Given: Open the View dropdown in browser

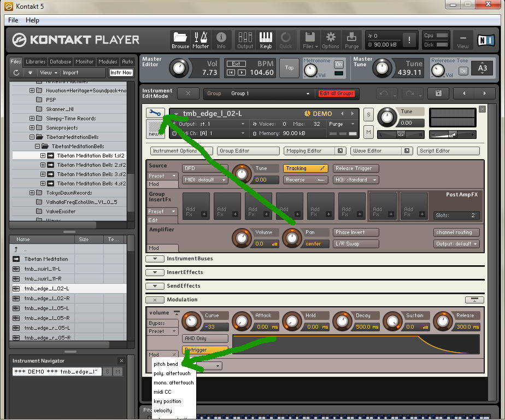Looking at the screenshot, I should (49, 73).
